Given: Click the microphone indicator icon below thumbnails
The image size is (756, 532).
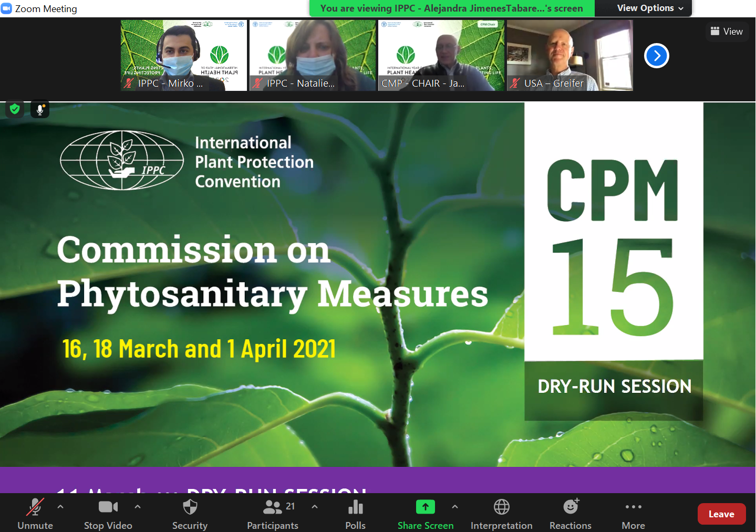Looking at the screenshot, I should click(40, 109).
